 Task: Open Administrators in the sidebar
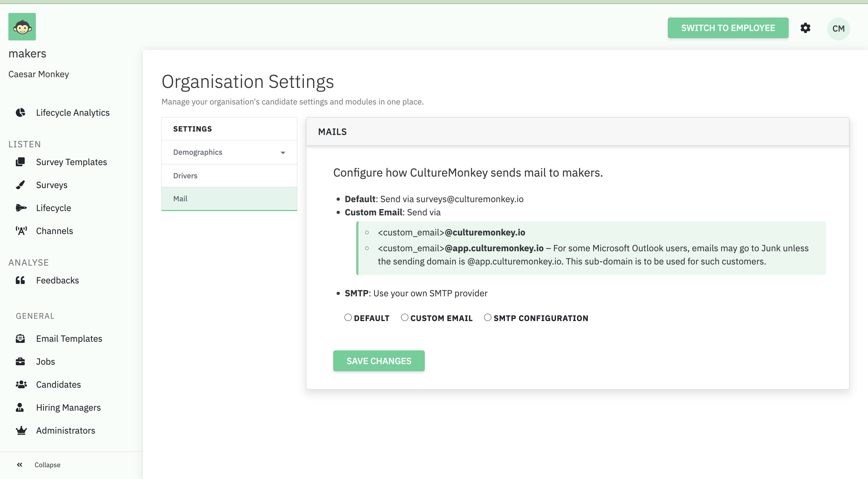pyautogui.click(x=66, y=430)
